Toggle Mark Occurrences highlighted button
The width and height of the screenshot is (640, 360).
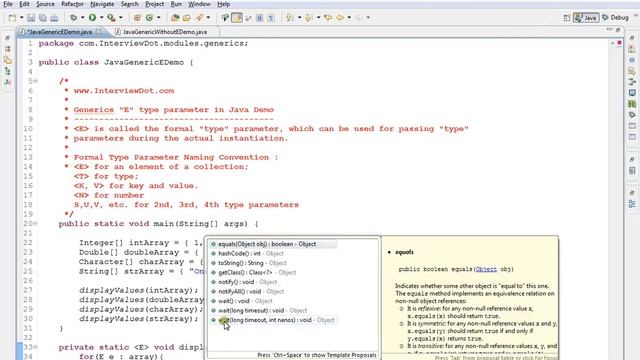point(237,18)
